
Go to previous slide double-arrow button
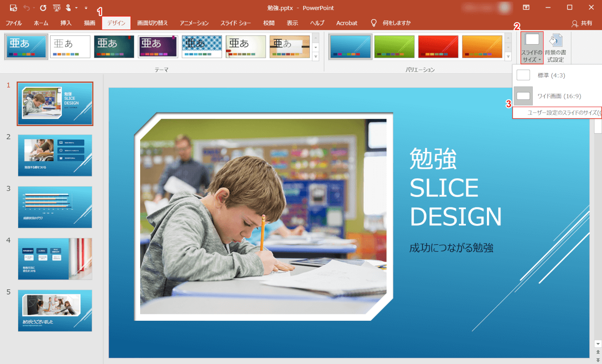click(x=598, y=353)
